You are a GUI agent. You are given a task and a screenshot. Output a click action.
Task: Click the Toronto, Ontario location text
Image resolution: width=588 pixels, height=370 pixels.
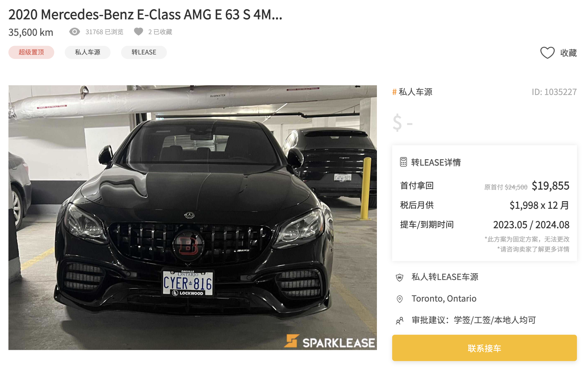(x=444, y=299)
